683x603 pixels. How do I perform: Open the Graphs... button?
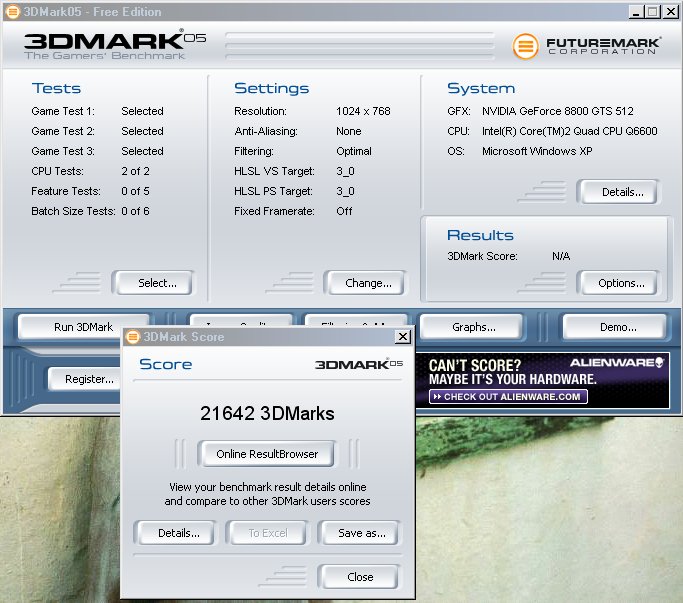472,327
